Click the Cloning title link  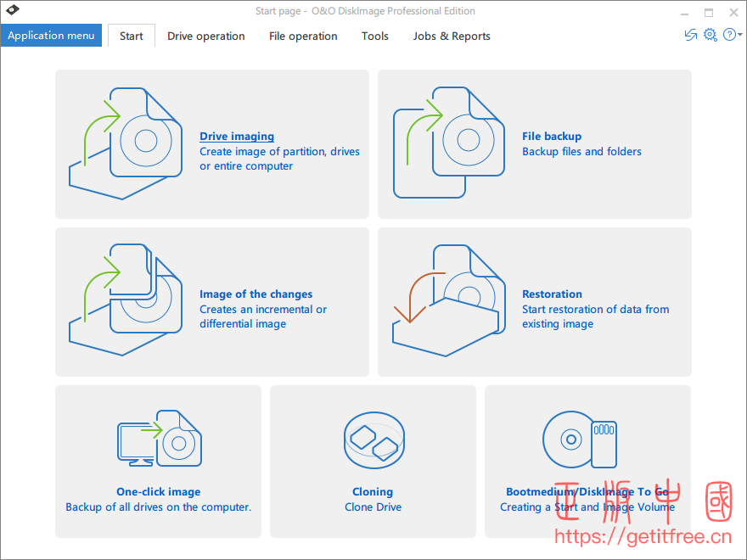[x=373, y=491]
